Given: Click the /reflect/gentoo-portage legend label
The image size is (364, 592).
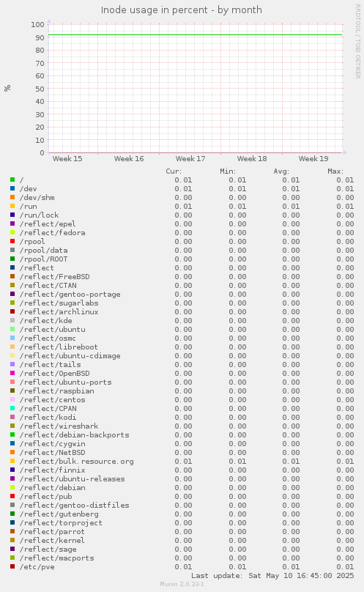Looking at the screenshot, I should pos(70,294).
